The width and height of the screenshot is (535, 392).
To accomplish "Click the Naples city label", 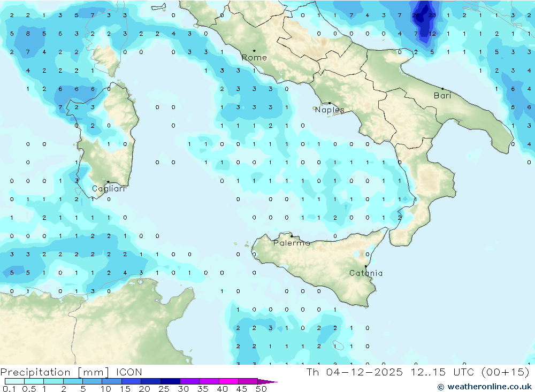I will [330, 110].
